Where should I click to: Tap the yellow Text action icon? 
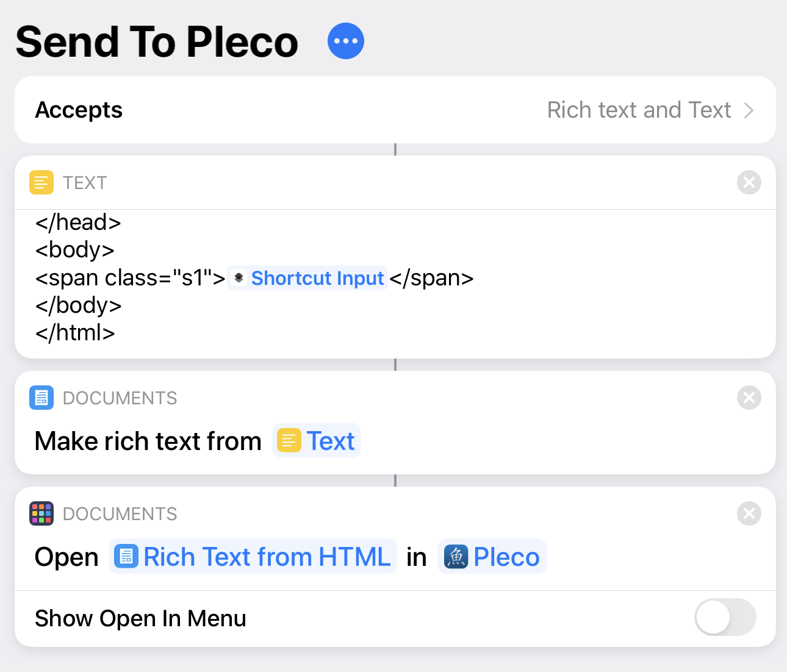pos(41,182)
